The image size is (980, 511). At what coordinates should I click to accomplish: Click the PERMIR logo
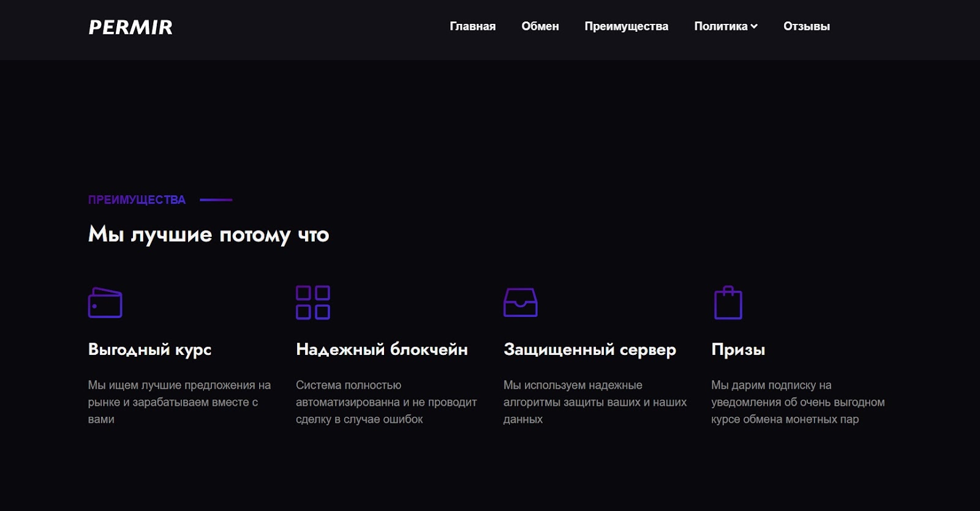tap(130, 27)
